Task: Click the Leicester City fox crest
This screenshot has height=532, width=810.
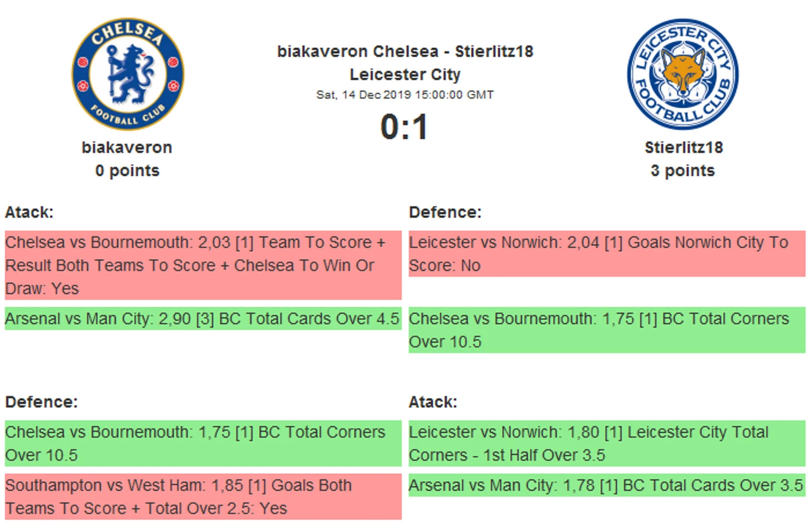Action: [x=682, y=74]
